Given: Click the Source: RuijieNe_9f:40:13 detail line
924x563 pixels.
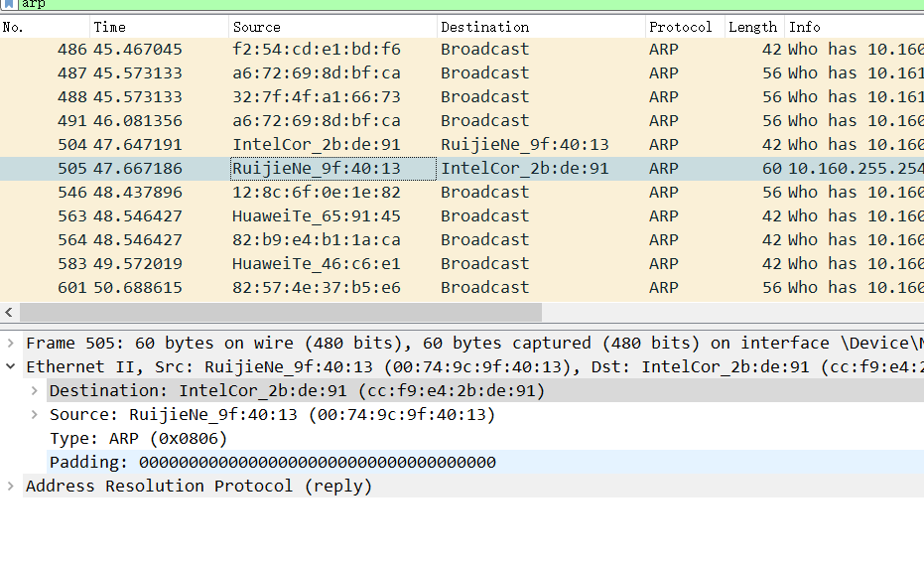Looking at the screenshot, I should click(272, 414).
